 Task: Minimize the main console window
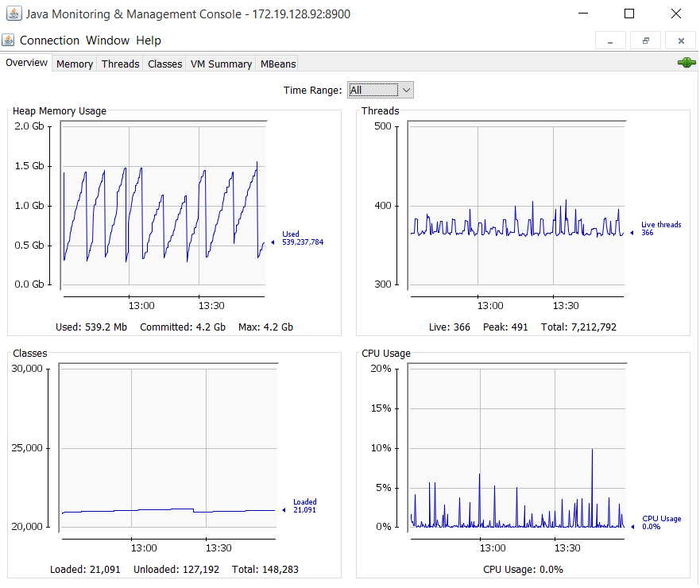(583, 14)
